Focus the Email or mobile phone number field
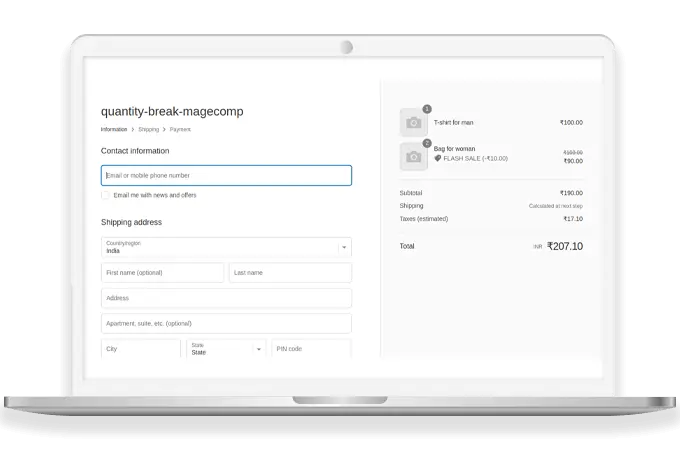 (226, 176)
